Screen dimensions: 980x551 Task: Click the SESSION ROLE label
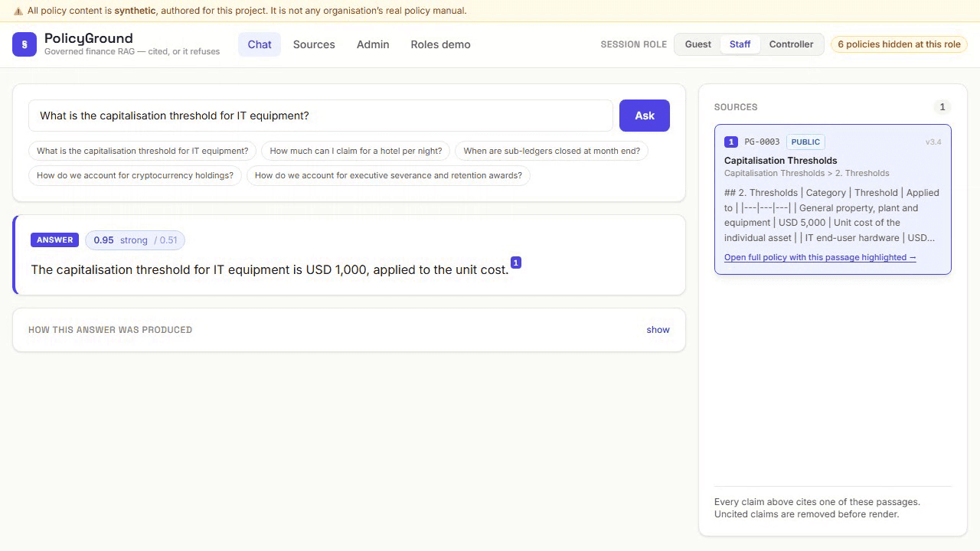coord(633,44)
